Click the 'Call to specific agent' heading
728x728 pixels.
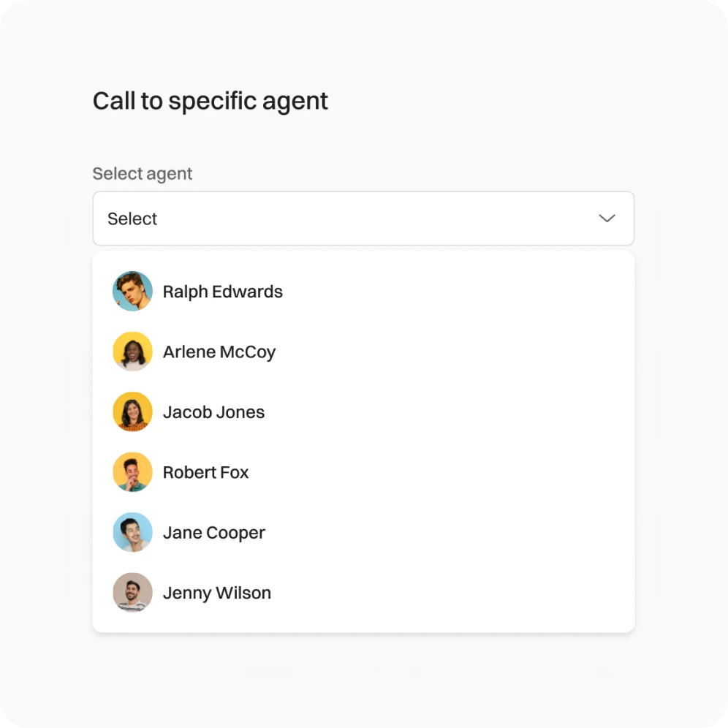211,101
